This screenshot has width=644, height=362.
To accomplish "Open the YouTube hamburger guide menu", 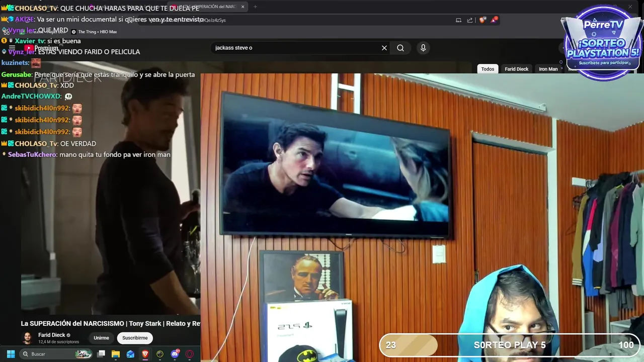I will pos(12,48).
